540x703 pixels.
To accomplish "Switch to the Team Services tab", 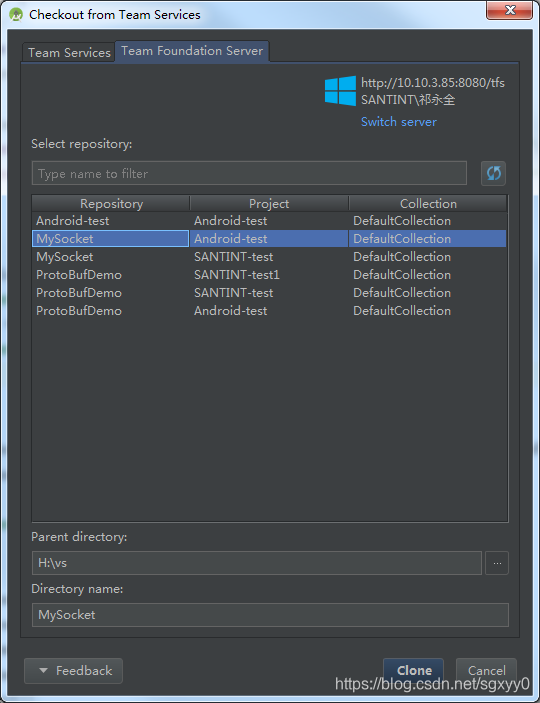I will tap(69, 53).
